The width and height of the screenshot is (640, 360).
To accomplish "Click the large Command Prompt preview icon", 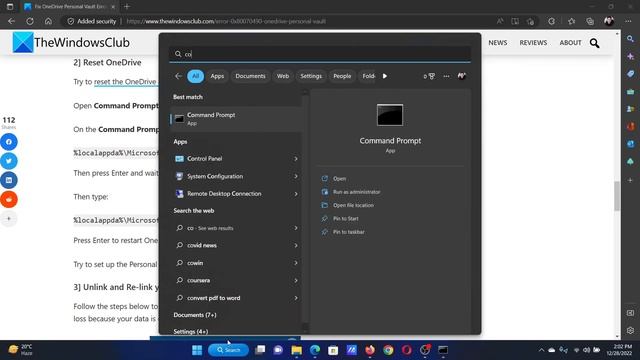I will tap(390, 115).
